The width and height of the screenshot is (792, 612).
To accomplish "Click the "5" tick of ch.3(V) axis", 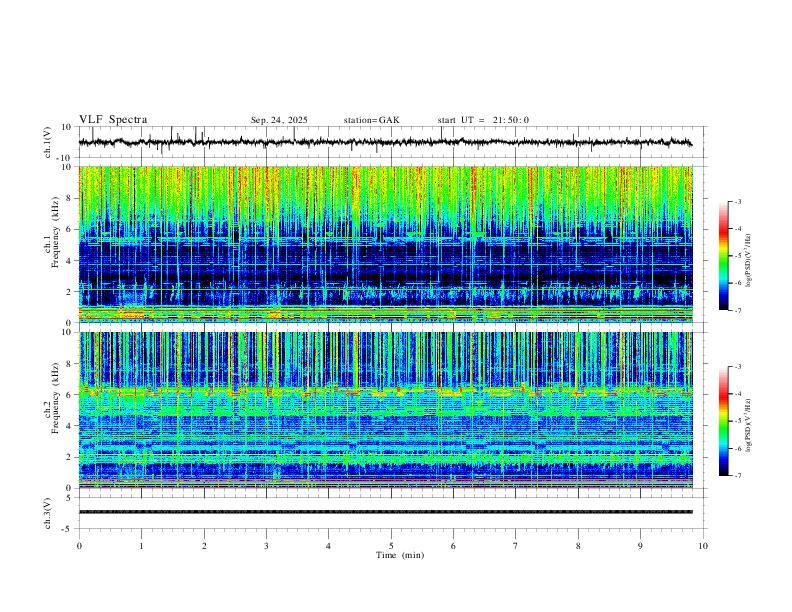I will (69, 498).
